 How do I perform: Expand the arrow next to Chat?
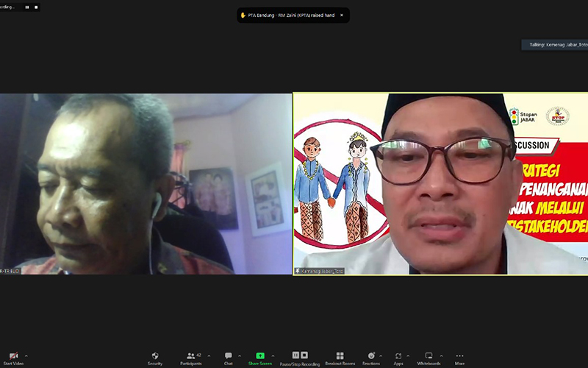240,355
